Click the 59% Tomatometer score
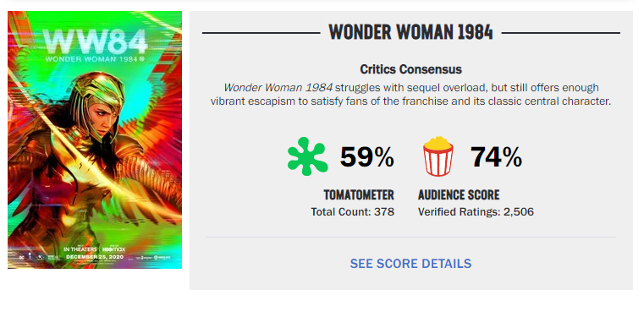This screenshot has height=317, width=644. point(366,157)
